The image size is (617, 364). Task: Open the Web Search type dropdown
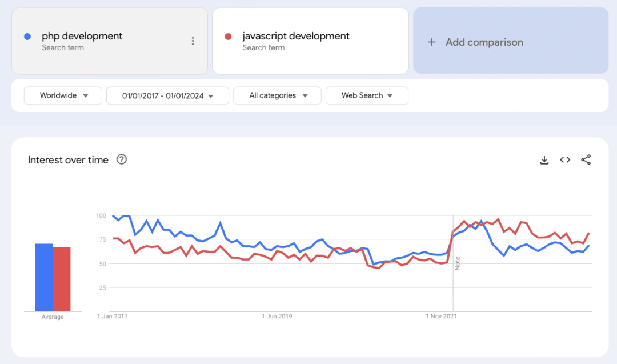(x=367, y=95)
